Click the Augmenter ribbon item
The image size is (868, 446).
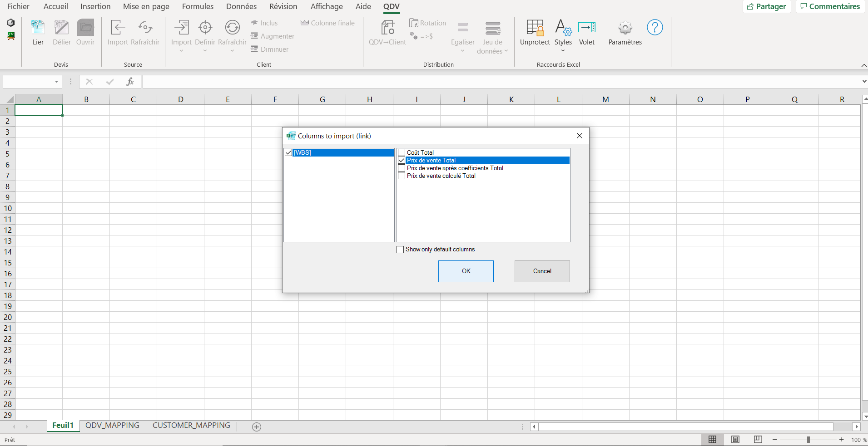pyautogui.click(x=272, y=36)
